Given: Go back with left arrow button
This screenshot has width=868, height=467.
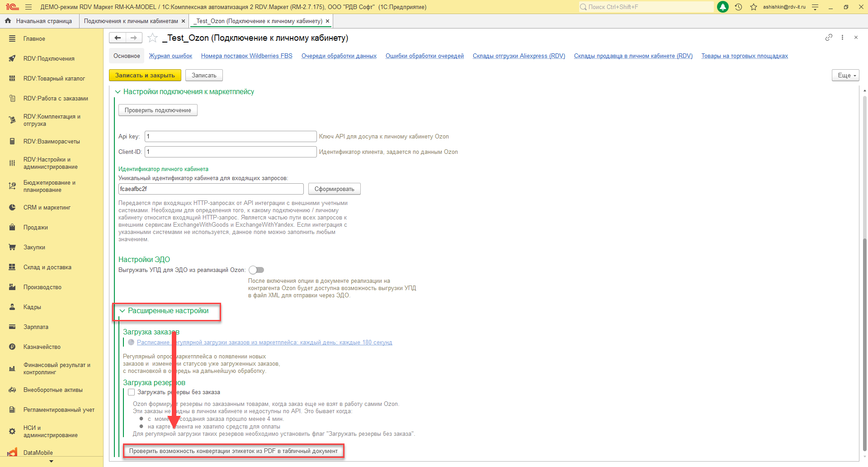Looking at the screenshot, I should pos(118,38).
